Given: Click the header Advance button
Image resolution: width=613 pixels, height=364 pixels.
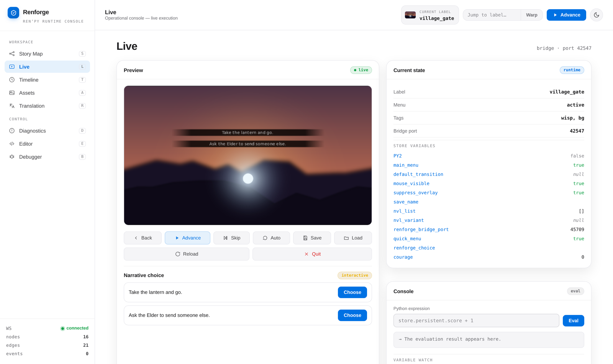Looking at the screenshot, I should pos(566,15).
